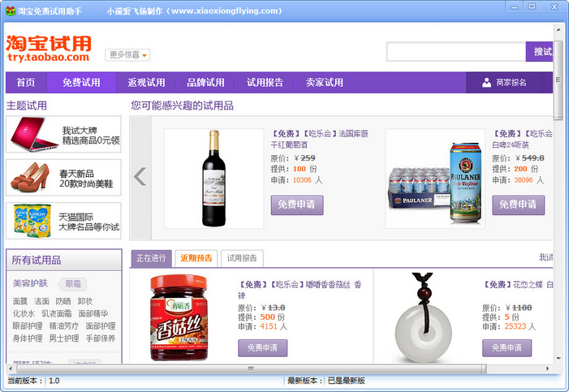Open 精油芳疗 subcategory
The width and height of the screenshot is (569, 392).
pyautogui.click(x=64, y=326)
